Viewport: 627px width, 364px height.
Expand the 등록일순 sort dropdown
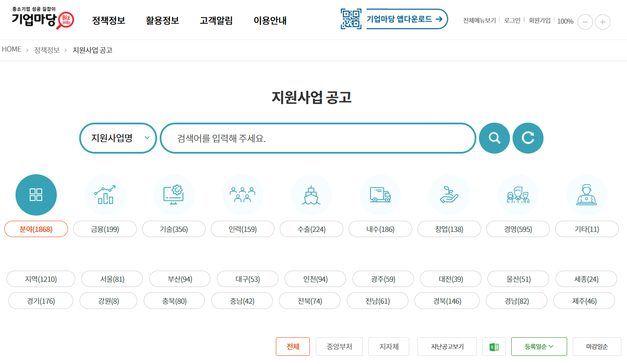(x=539, y=347)
